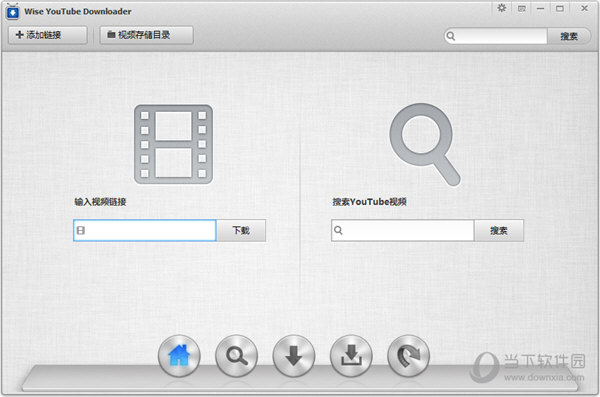
Task: Maximize the window
Action: click(x=560, y=8)
